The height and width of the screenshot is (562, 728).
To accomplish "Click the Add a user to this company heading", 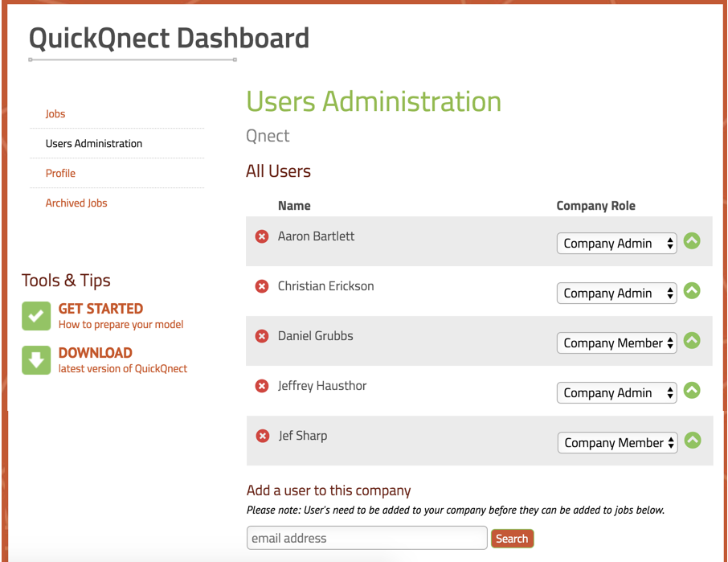I will coord(329,490).
